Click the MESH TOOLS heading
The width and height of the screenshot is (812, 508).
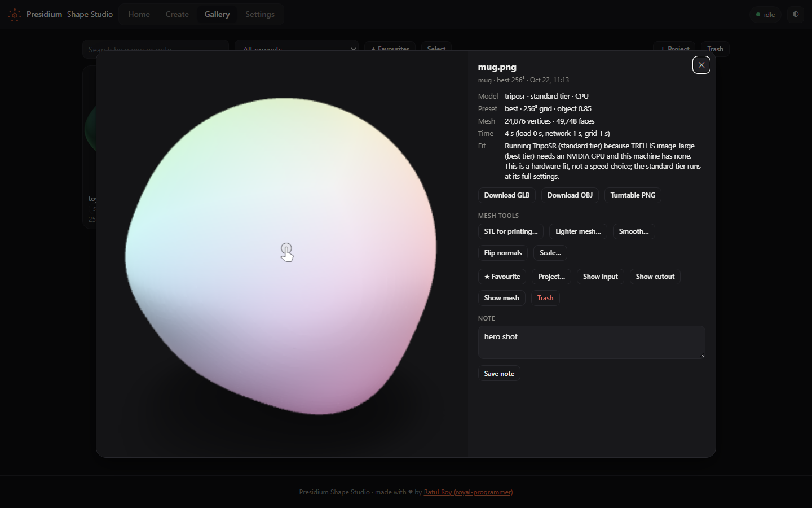pos(498,216)
